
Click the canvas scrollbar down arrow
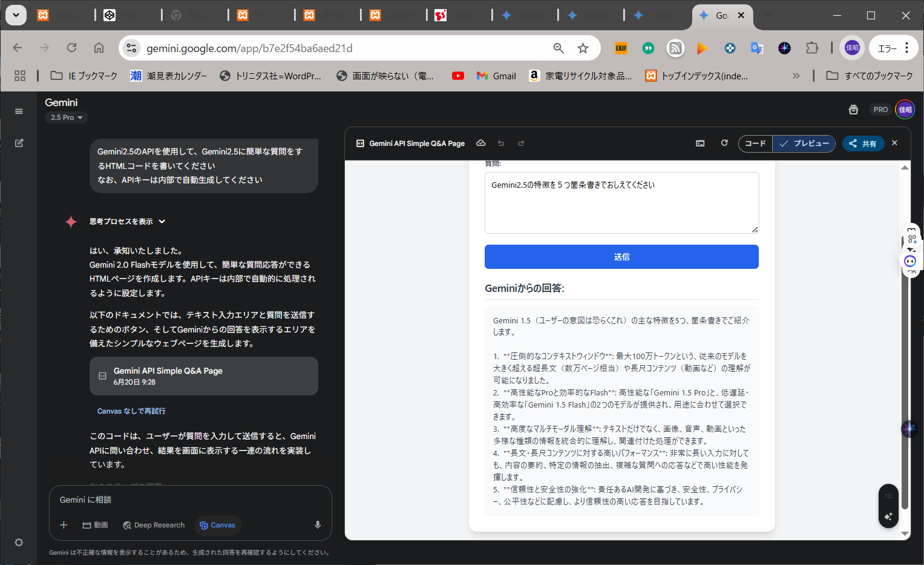tap(905, 534)
